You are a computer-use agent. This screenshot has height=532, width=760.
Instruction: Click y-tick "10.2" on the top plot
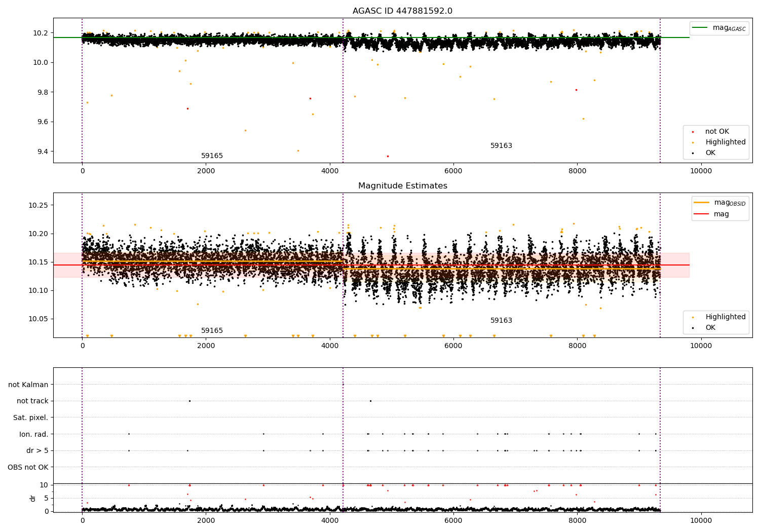[41, 33]
